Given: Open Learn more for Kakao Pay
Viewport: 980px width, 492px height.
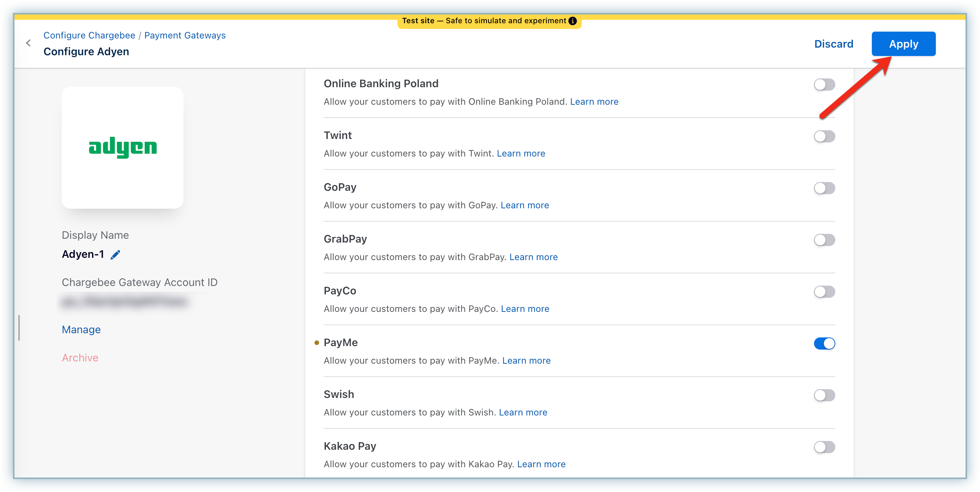Looking at the screenshot, I should click(541, 464).
